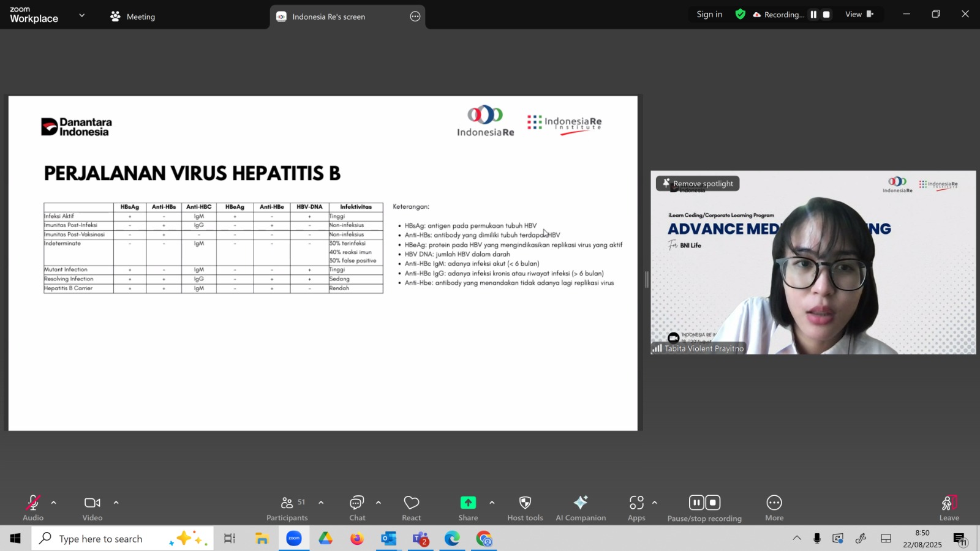Viewport: 980px width, 551px height.
Task: Open the More options menu
Action: (774, 508)
